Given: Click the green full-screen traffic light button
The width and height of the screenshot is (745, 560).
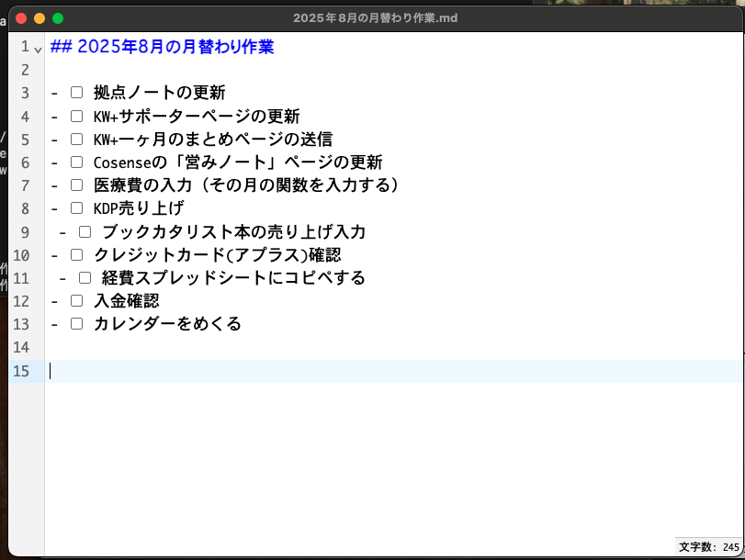Looking at the screenshot, I should pyautogui.click(x=58, y=17).
